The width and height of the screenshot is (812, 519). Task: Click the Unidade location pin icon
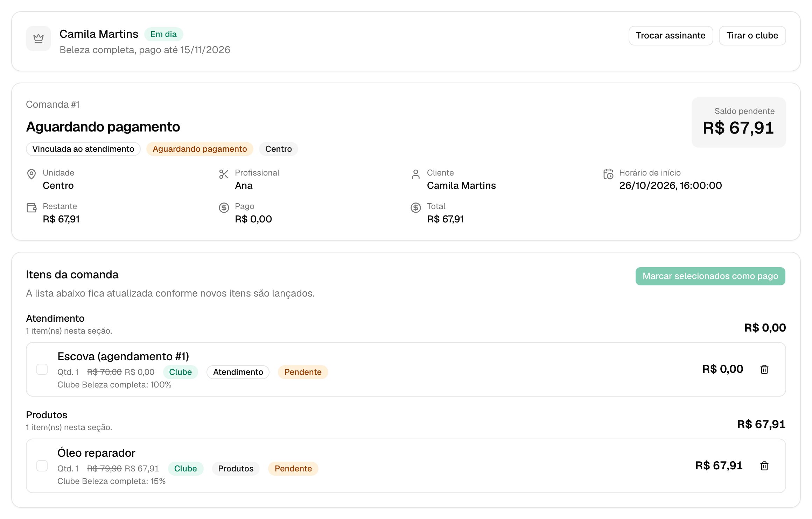click(31, 174)
